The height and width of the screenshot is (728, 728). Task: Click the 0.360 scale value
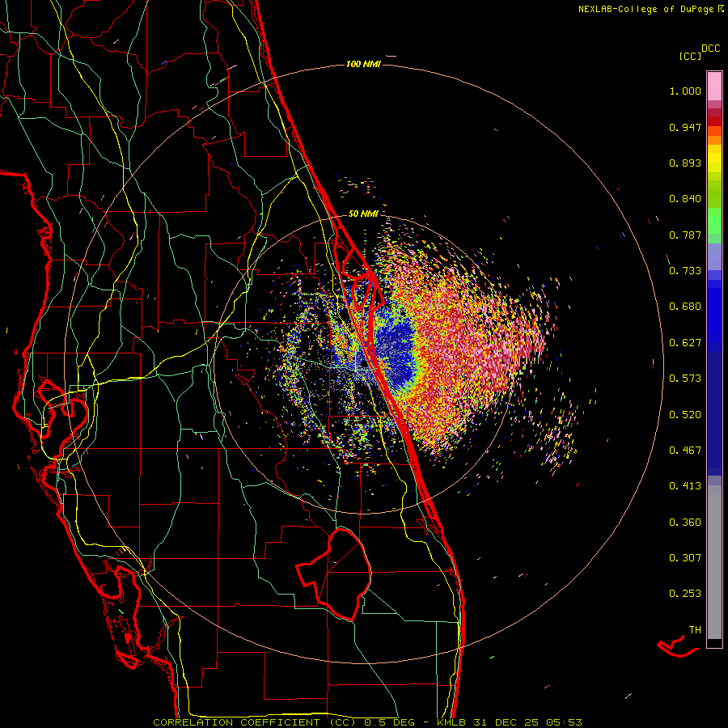pyautogui.click(x=685, y=523)
